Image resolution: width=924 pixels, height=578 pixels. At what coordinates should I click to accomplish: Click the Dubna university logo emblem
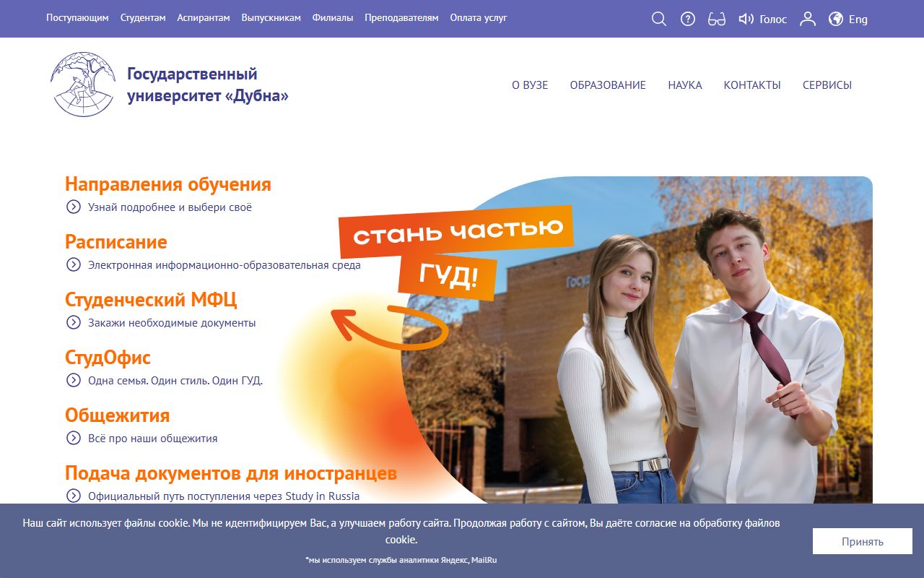(83, 85)
